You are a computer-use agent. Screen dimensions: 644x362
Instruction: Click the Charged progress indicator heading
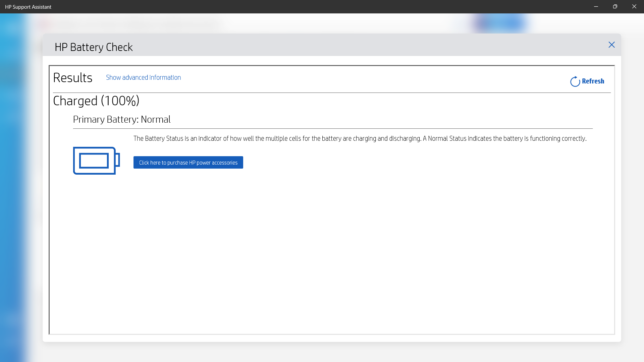point(96,101)
